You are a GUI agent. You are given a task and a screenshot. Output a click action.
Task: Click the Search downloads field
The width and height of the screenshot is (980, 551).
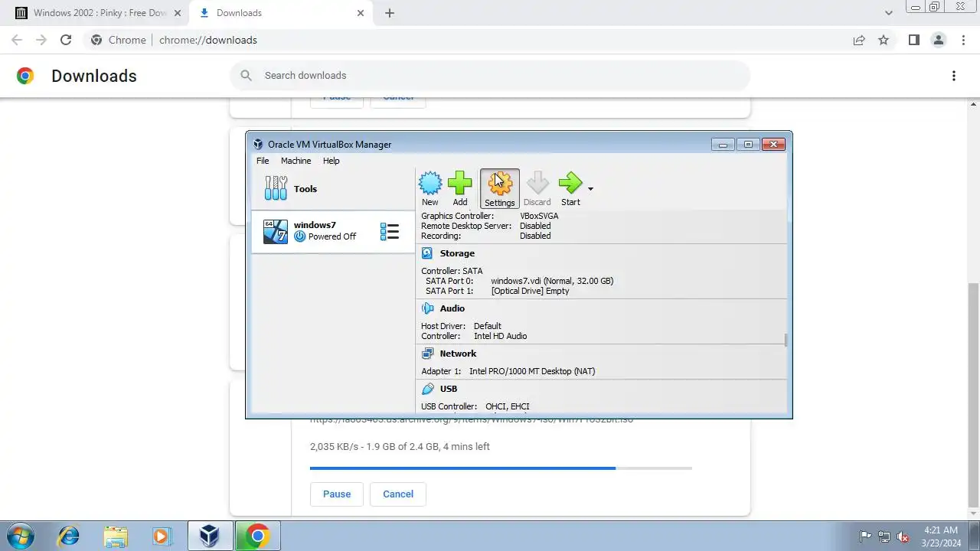click(x=490, y=75)
